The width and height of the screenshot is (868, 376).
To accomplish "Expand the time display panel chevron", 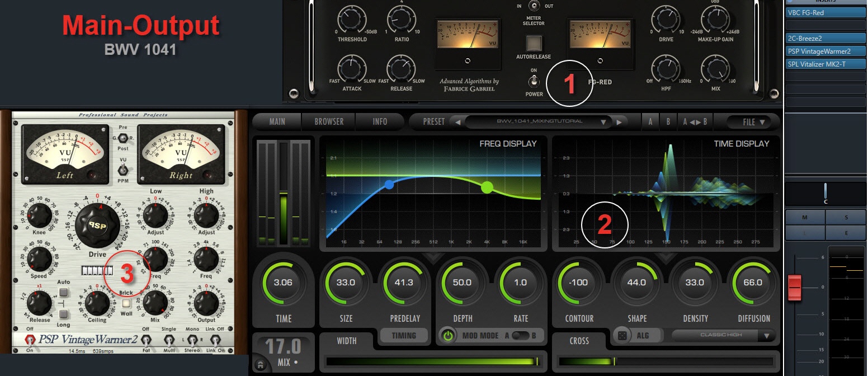I will coord(666,257).
